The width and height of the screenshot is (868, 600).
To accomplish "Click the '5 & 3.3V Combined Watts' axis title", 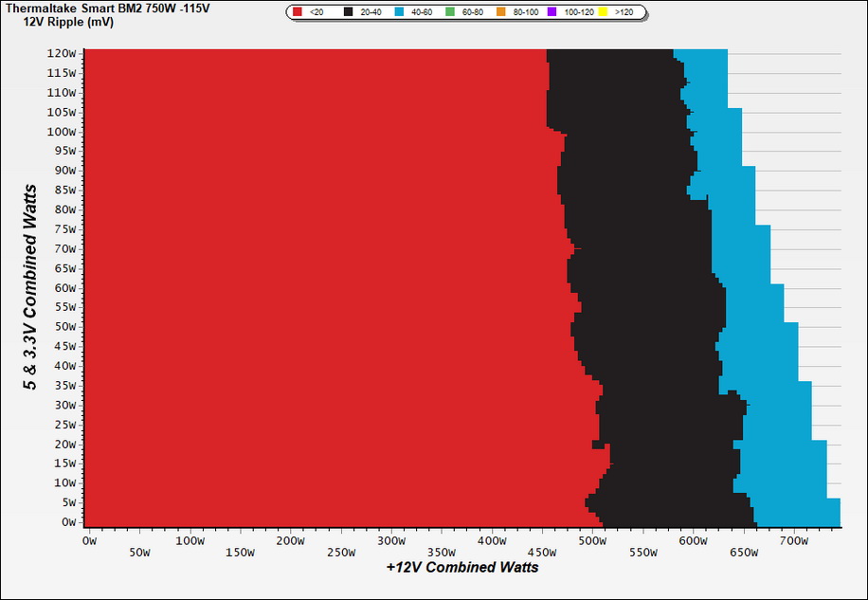I will point(30,287).
